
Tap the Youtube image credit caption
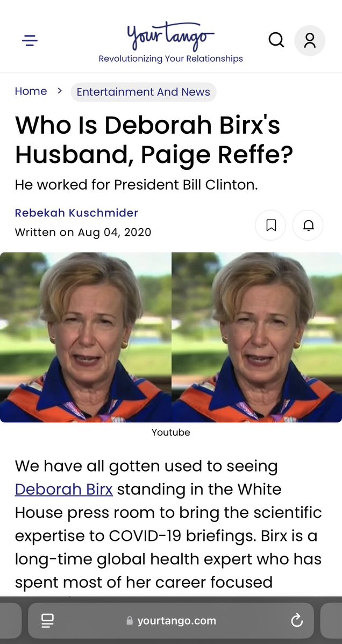pyautogui.click(x=170, y=432)
